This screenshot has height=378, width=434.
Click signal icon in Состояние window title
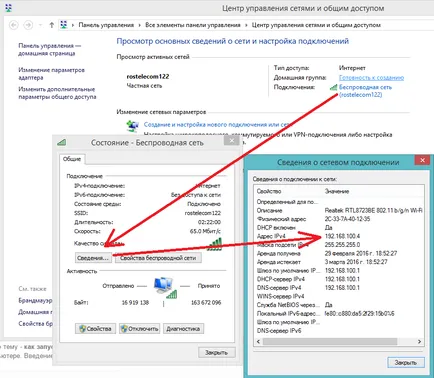[62, 142]
